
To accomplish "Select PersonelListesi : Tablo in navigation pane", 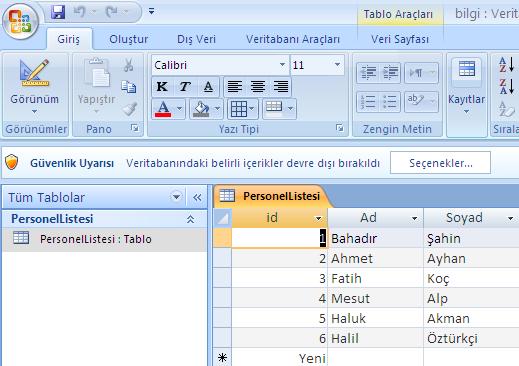I will [x=96, y=239].
